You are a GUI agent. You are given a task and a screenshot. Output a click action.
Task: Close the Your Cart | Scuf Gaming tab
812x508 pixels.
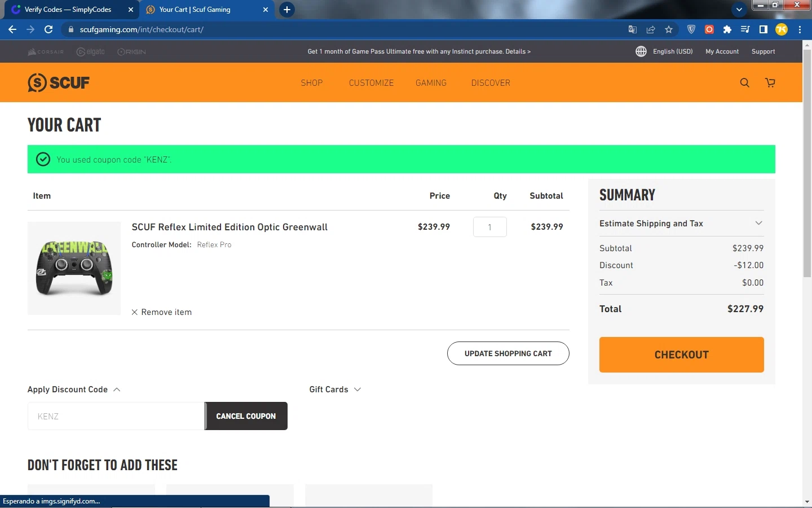tap(266, 10)
